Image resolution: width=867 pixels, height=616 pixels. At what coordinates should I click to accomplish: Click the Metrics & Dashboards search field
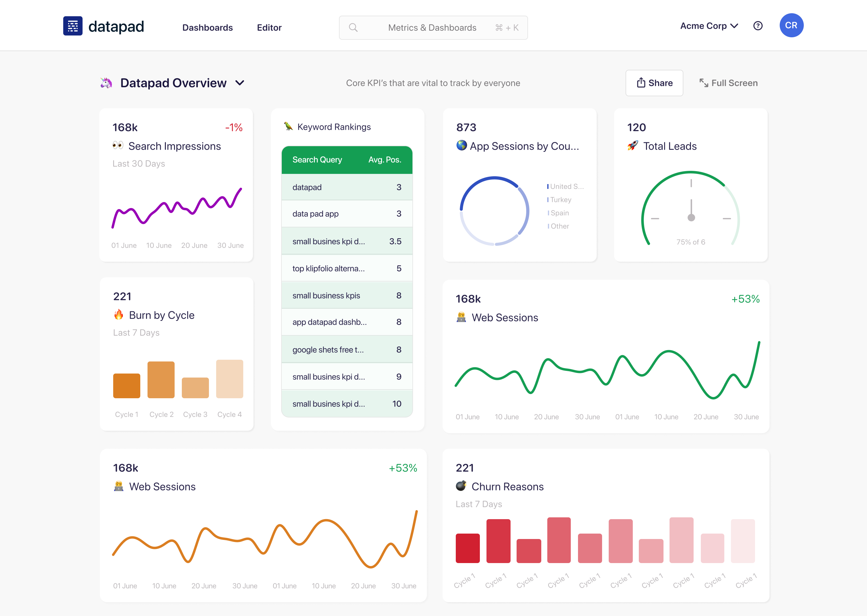point(433,27)
